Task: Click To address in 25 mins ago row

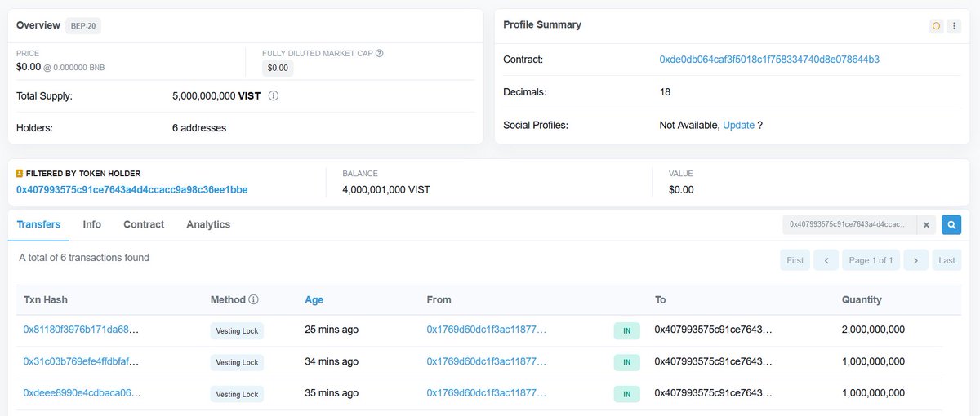Action: point(713,330)
